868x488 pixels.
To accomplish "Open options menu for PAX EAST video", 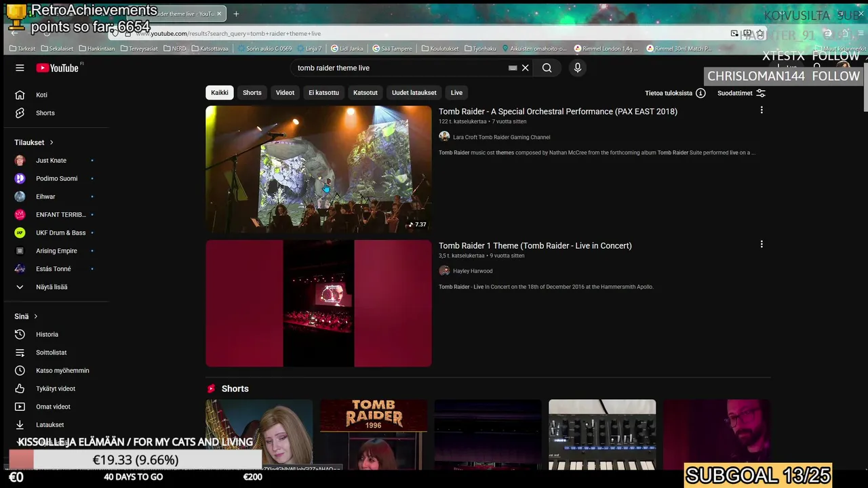I will (762, 110).
